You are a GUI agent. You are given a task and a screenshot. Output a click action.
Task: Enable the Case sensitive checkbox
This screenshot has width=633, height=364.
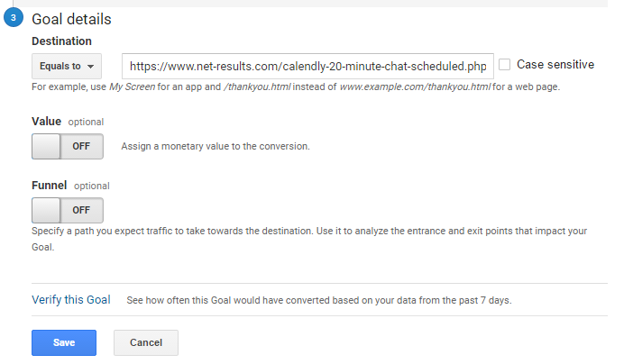tap(505, 65)
